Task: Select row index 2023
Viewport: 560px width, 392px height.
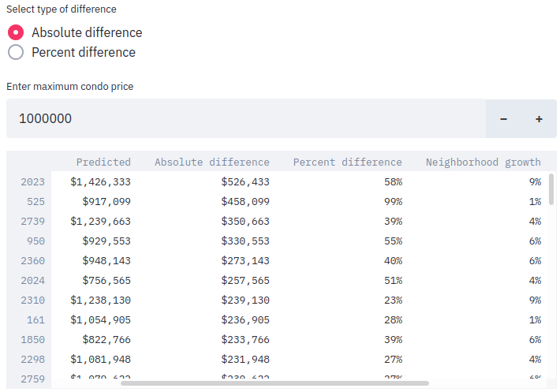Action: (33, 182)
